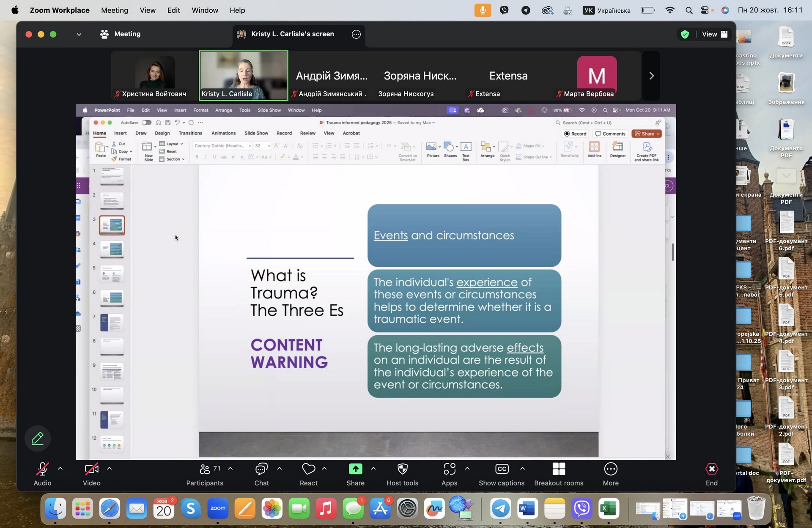Open the Participants panel icon

click(x=205, y=469)
